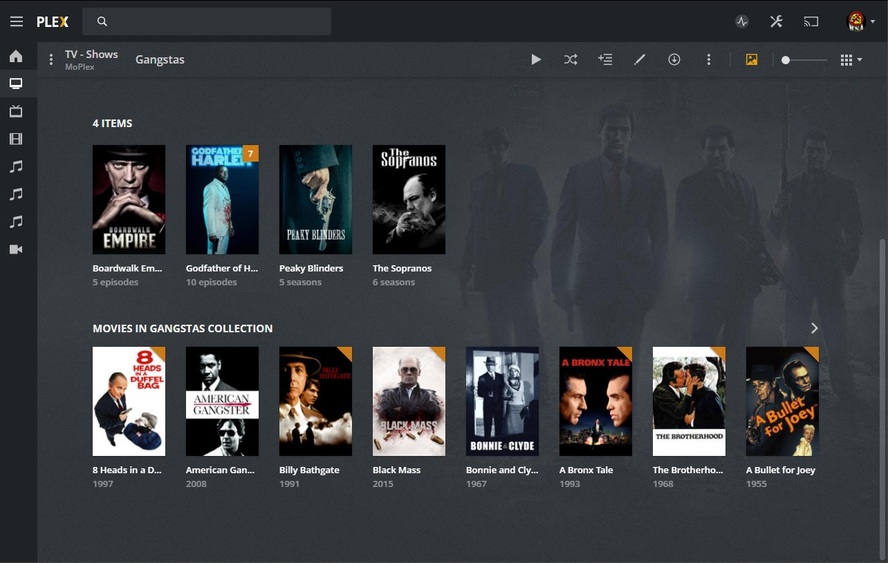888x563 pixels.
Task: Click the American Gan... title text
Action: tap(220, 470)
